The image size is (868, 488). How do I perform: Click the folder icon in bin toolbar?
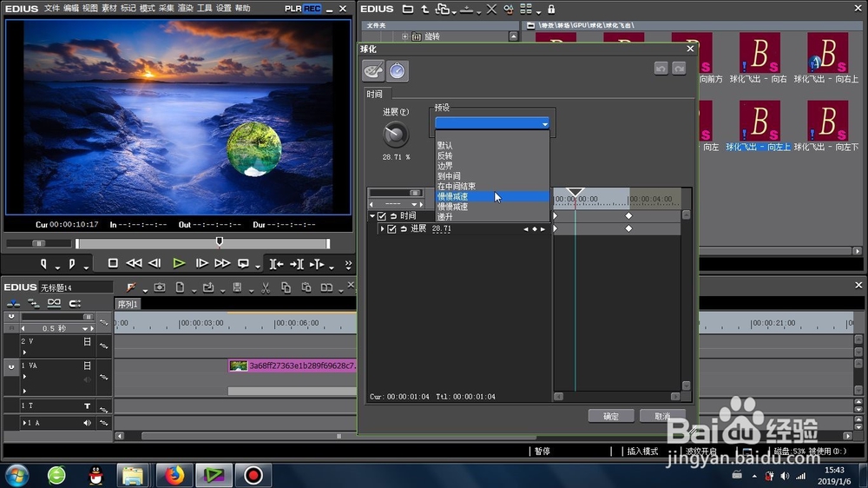click(x=407, y=9)
